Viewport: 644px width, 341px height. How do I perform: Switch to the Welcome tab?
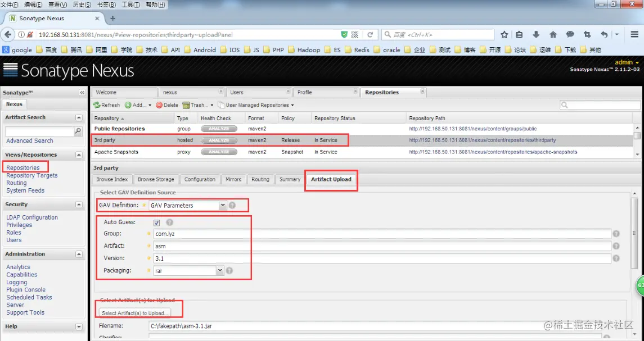pos(124,92)
